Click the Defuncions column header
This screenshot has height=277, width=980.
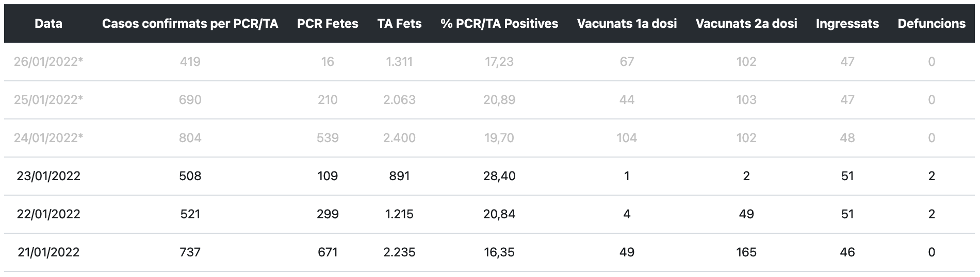coord(932,24)
